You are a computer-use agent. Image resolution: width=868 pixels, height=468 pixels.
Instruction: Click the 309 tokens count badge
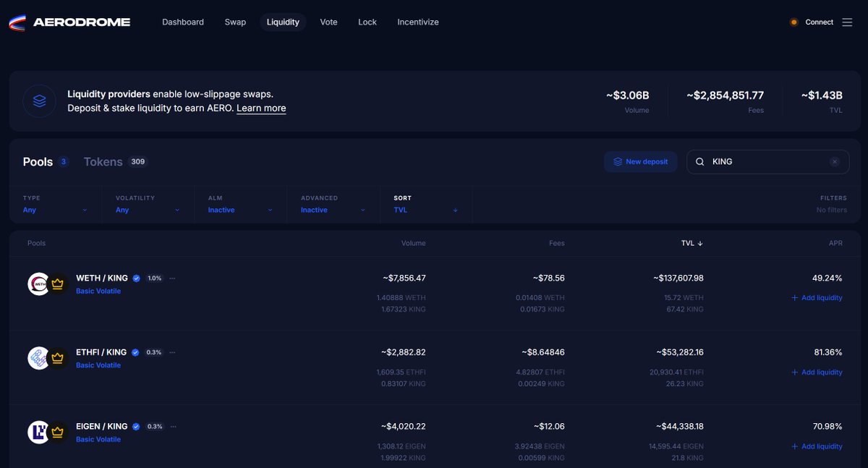137,162
